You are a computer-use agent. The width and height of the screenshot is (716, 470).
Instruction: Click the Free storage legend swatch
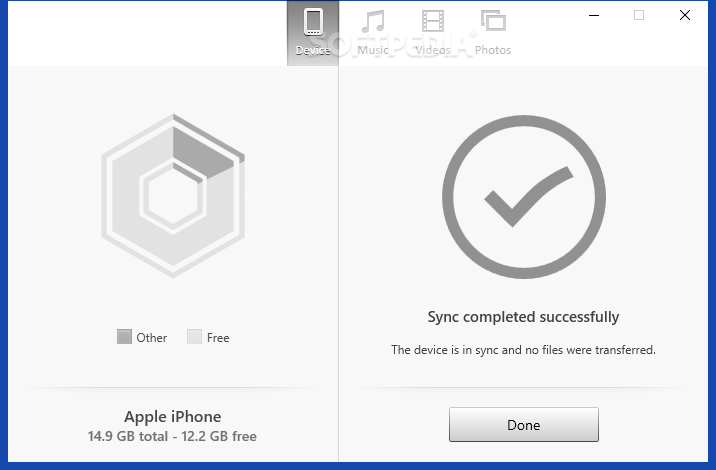(194, 337)
